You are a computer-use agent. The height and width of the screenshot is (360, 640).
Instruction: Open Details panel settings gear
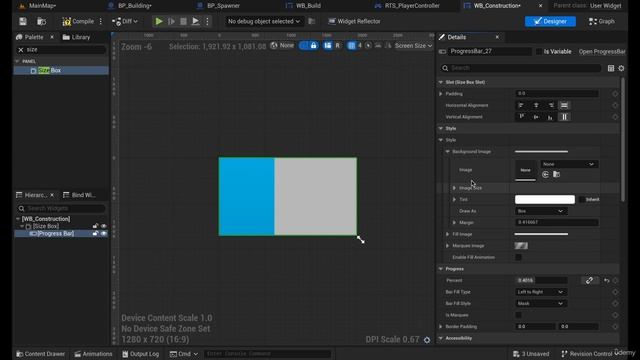pos(621,68)
